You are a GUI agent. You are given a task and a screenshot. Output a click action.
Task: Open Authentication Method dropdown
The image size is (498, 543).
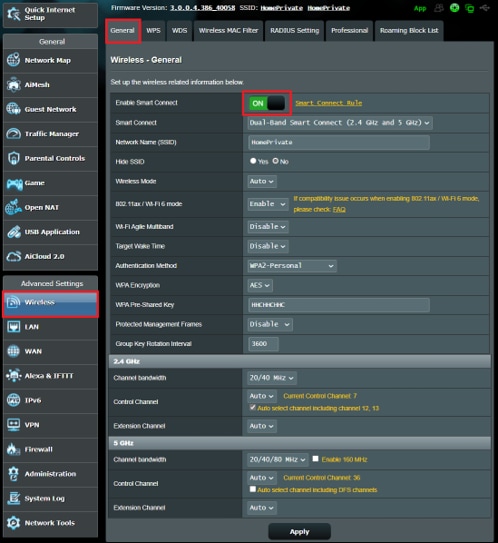pos(292,266)
